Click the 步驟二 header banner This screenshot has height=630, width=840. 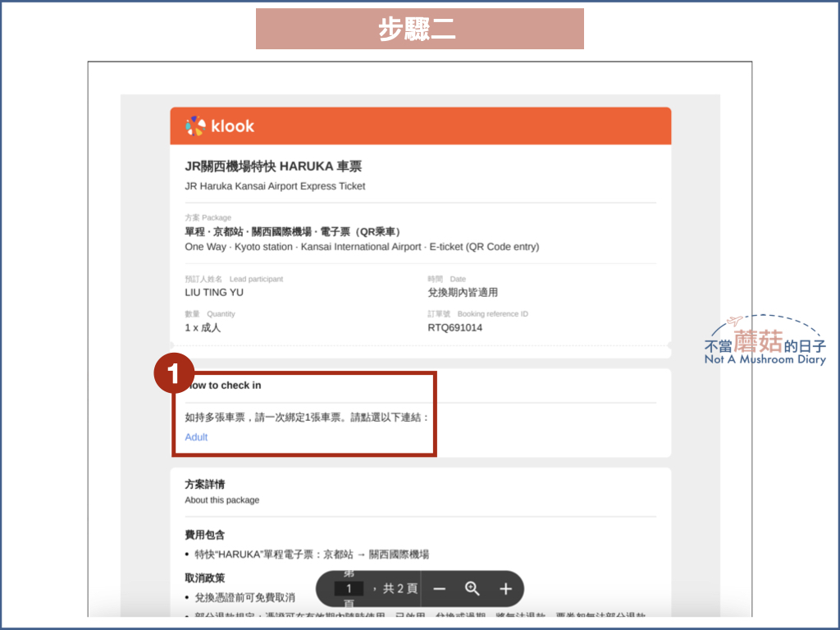point(419,28)
